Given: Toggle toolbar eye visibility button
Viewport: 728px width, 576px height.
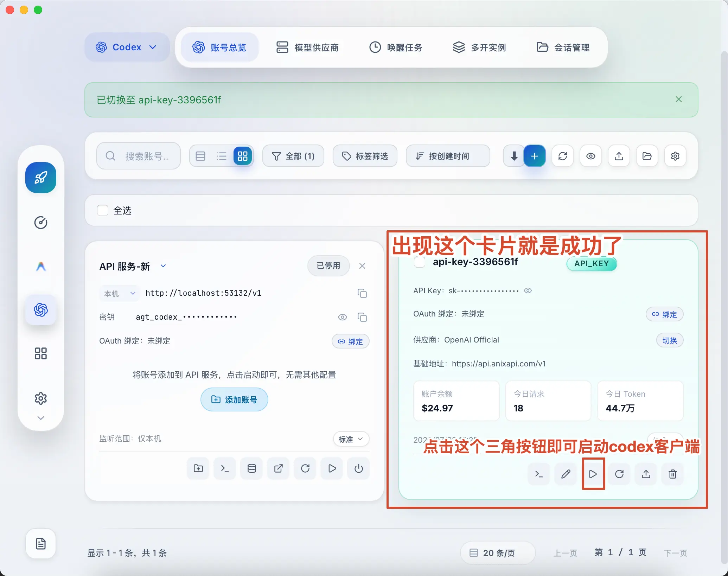Looking at the screenshot, I should pyautogui.click(x=591, y=156).
